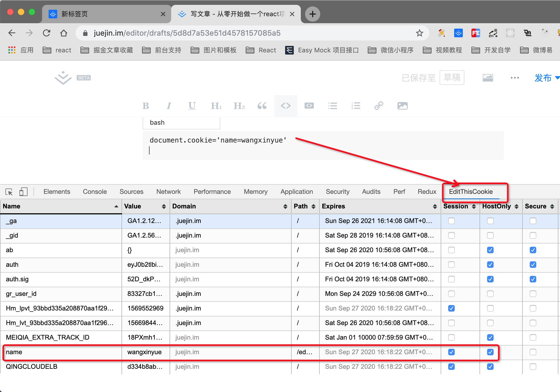Image resolution: width=560 pixels, height=392 pixels.
Task: Insert image using editor toolbar picture icon
Action: [402, 106]
